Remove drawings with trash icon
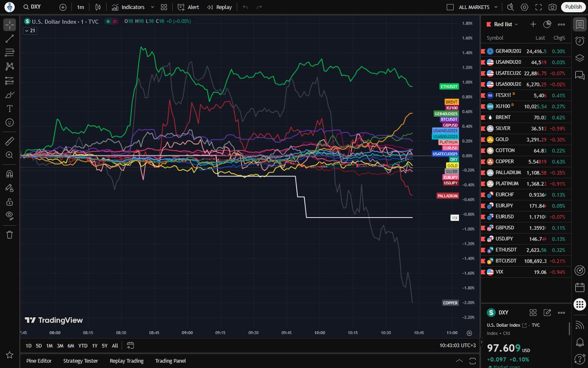The image size is (588, 368). pyautogui.click(x=10, y=235)
